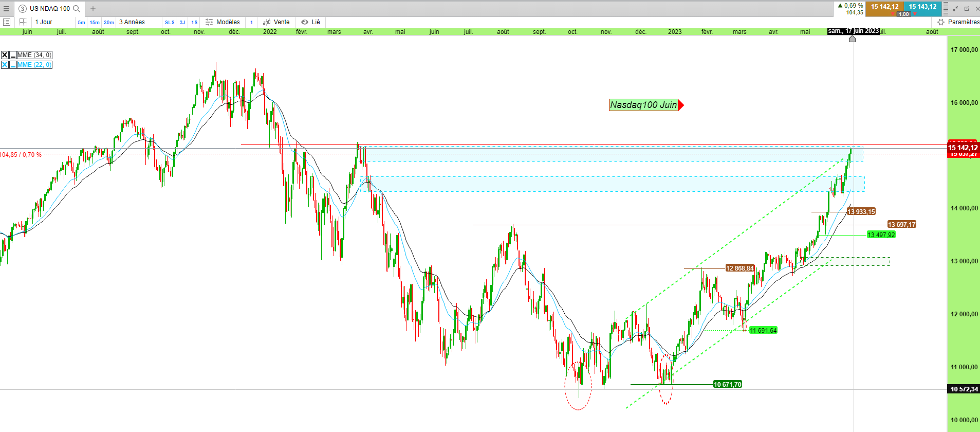Detach chart with the pop-out icon
The image size is (980, 432).
[x=967, y=9]
